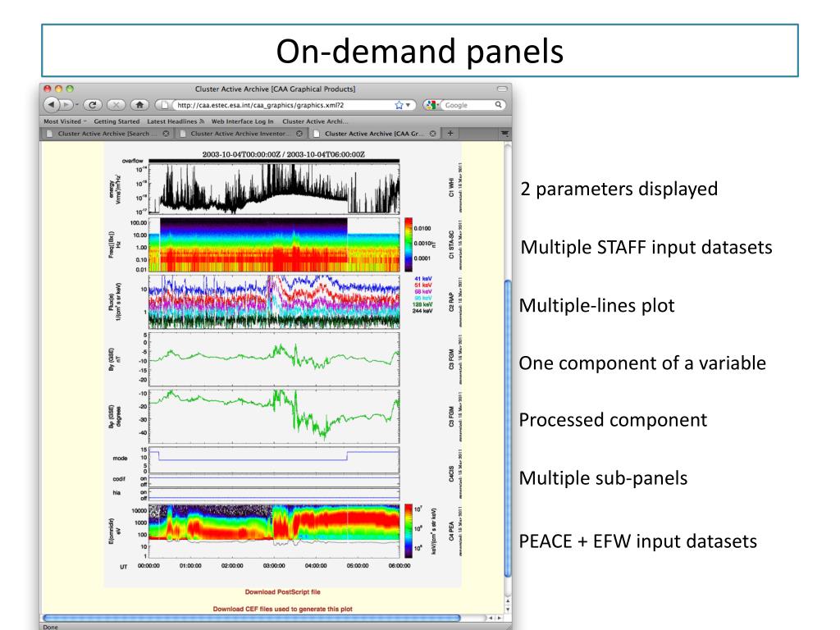Click the 41 keV legend entry
The image size is (840, 630).
tap(423, 279)
